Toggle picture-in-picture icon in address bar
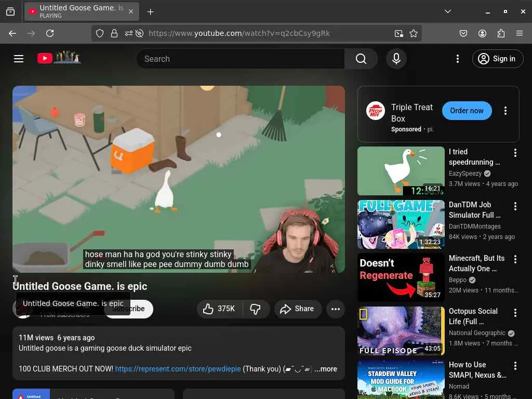The width and height of the screenshot is (532, 399). tap(398, 33)
